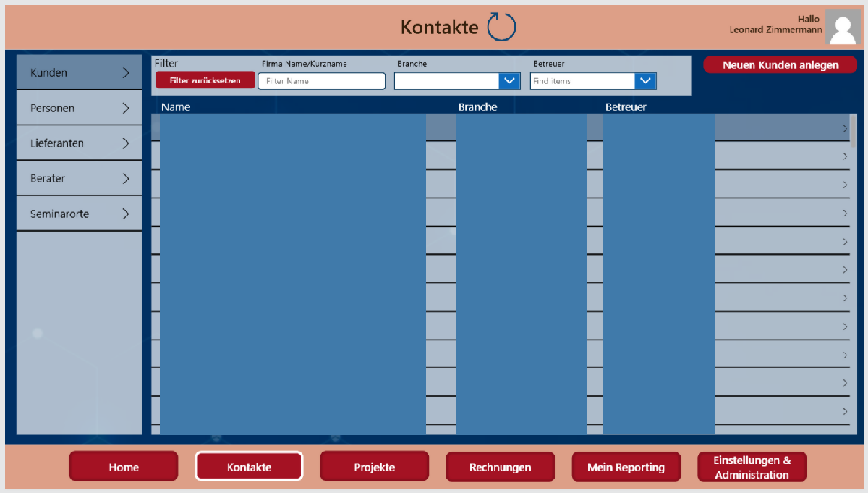Open the user profile avatar icon
Image resolution: width=868 pixels, height=493 pixels.
(x=843, y=27)
